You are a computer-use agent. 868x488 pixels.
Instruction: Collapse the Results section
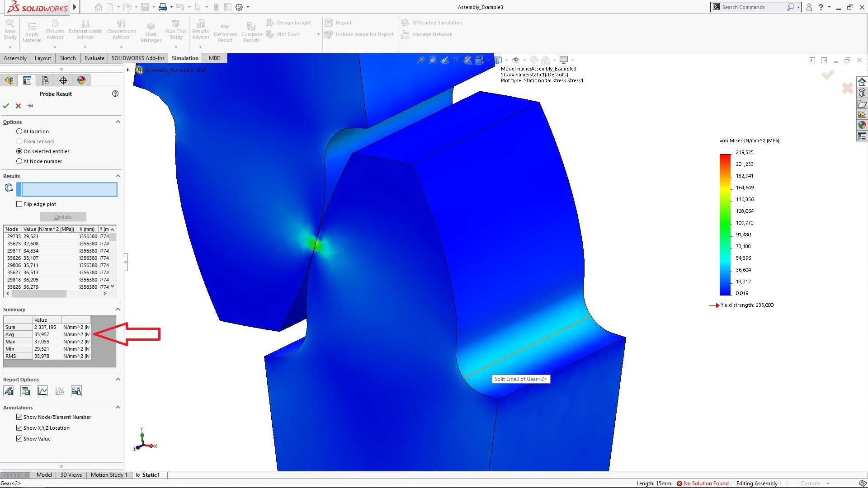(118, 176)
